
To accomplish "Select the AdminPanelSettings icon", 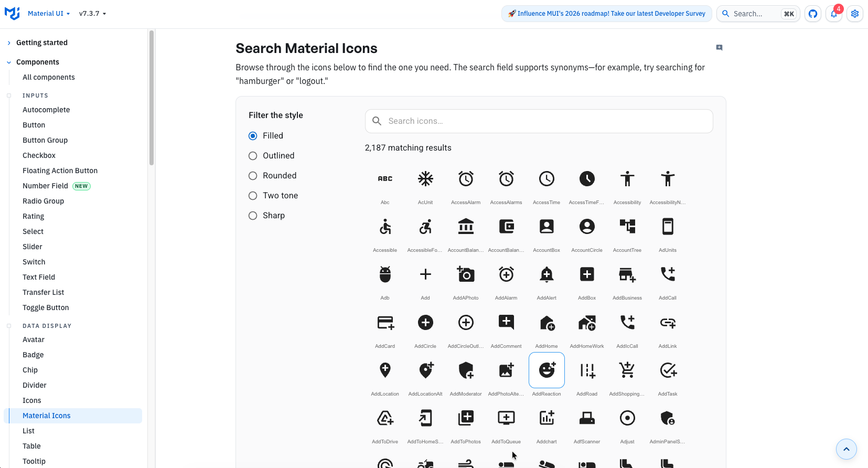I will 668,418.
